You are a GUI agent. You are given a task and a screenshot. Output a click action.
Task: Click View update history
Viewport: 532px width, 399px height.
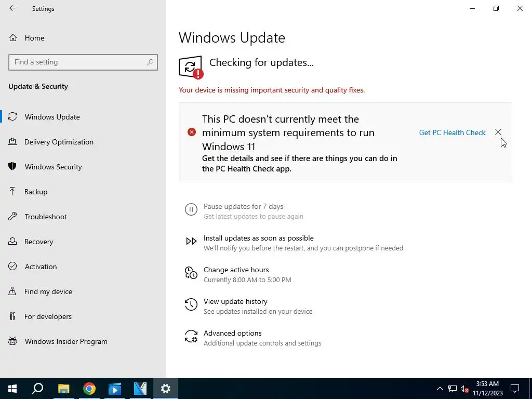[x=235, y=301]
